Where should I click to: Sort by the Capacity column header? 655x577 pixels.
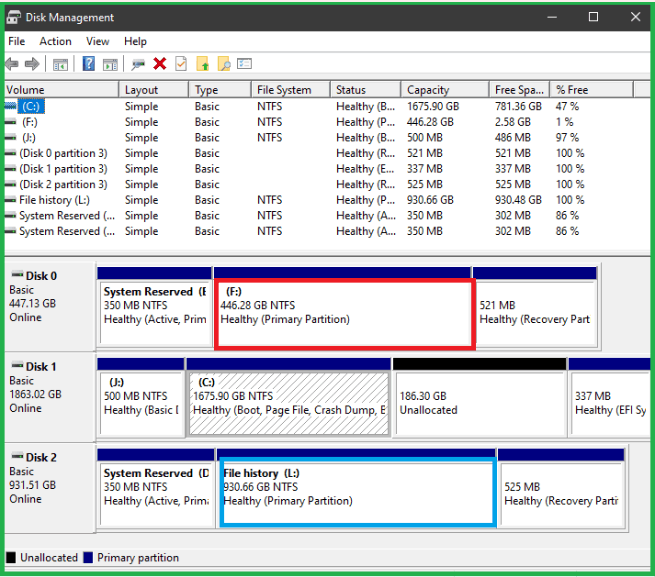coord(445,90)
